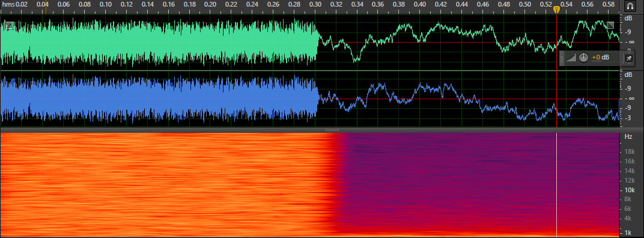Click the 0.30 mark on the time ruler

[x=315, y=4]
